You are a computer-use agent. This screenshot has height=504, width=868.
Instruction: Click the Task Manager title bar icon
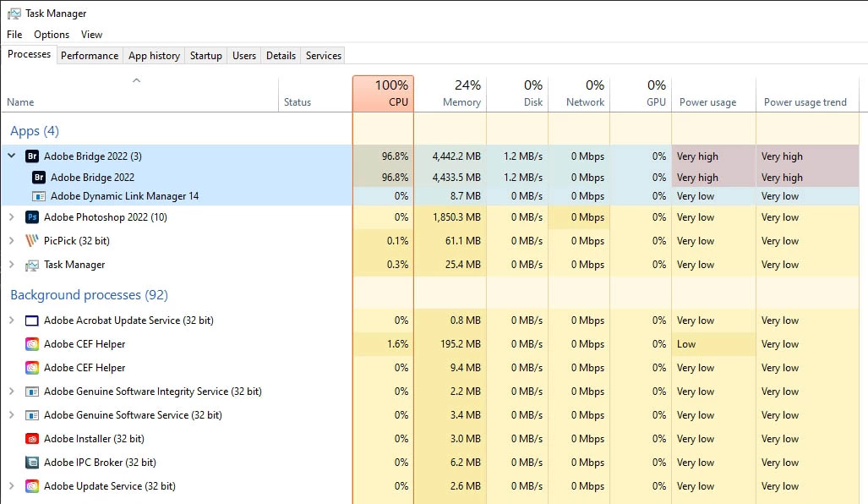tap(14, 14)
